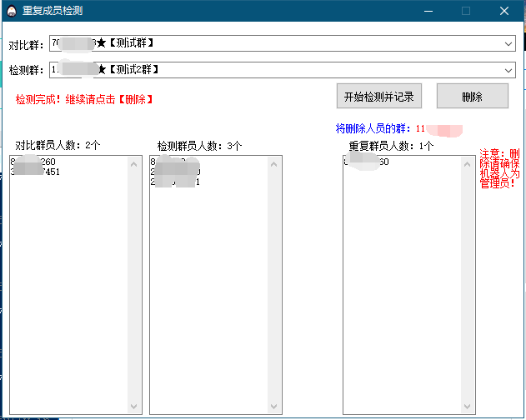
Task: Select the only member in 重复群员 list
Action: point(367,162)
